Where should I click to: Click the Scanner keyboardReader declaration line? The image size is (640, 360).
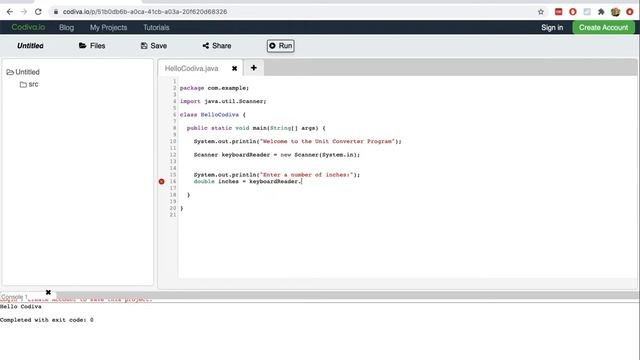pos(277,155)
